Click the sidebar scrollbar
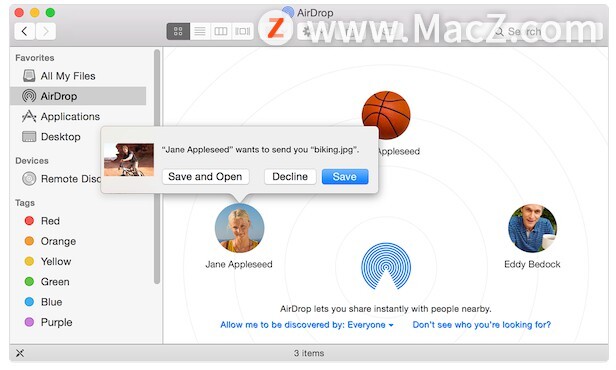Image resolution: width=616 pixels, height=370 pixels. click(157, 166)
